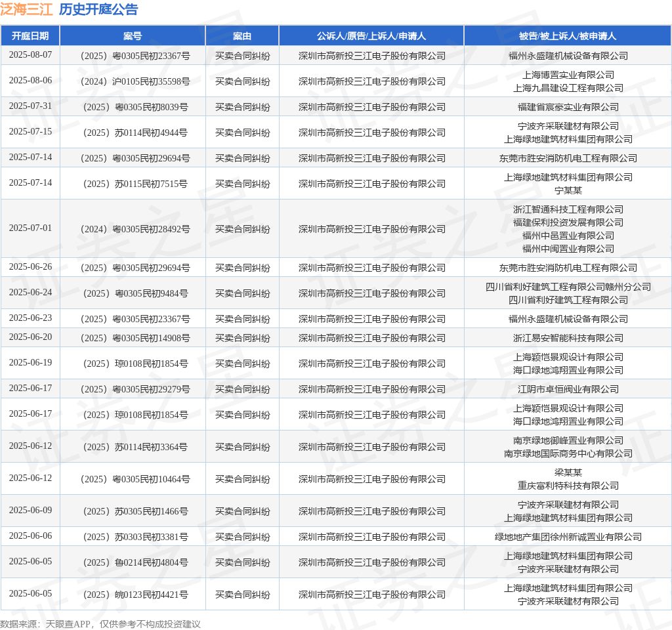Screen dimensions: 672x630
Task: Select case number (2024)沪0105民初35598号
Action: 135,81
